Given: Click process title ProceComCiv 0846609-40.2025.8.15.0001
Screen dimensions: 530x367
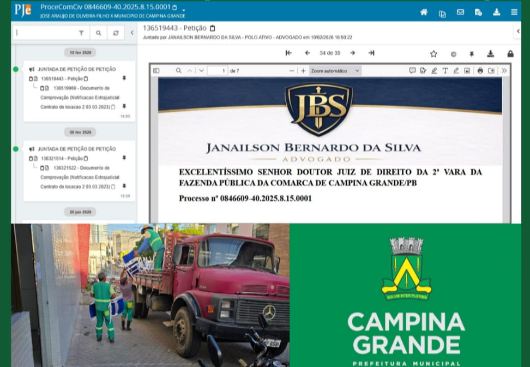Looking at the screenshot, I should pyautogui.click(x=105, y=7).
